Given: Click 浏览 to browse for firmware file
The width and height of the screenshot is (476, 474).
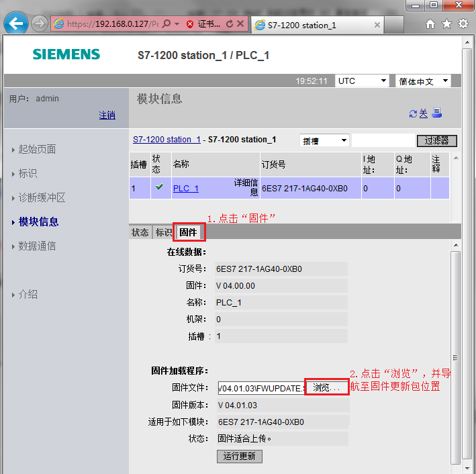Looking at the screenshot, I should point(326,387).
